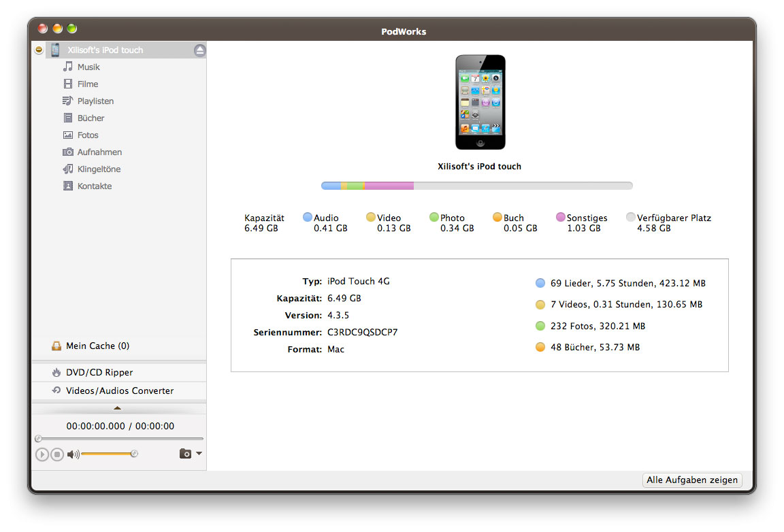Open the snapshot dropdown arrow

tap(199, 454)
